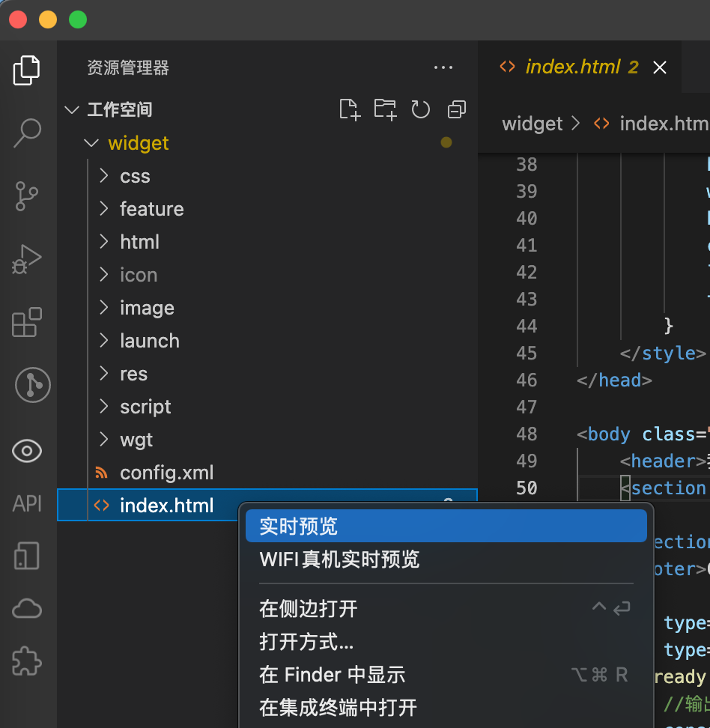The width and height of the screenshot is (710, 728).
Task: Click the eye preview icon in sidebar
Action: 27,450
